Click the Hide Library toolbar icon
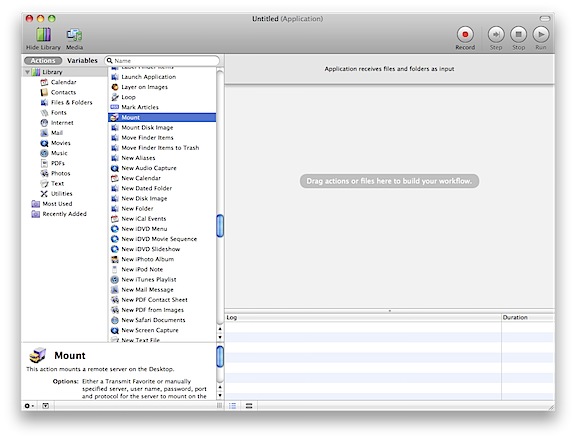 click(x=43, y=35)
